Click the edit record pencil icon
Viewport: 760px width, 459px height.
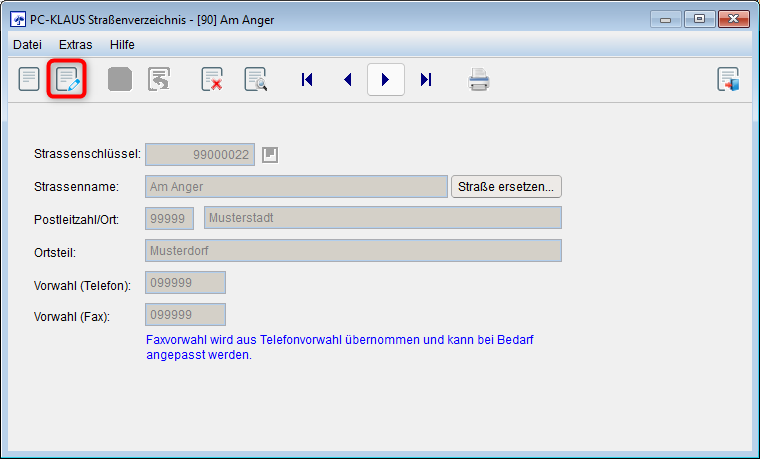68,79
